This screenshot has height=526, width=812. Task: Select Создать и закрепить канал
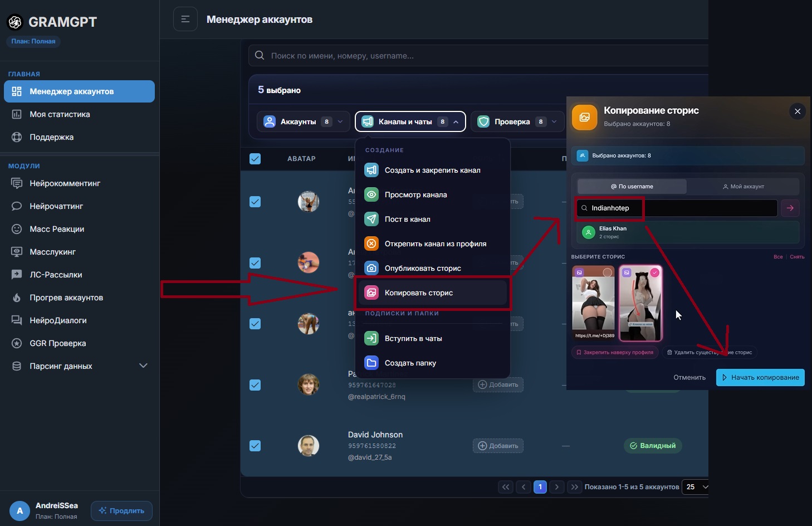433,171
